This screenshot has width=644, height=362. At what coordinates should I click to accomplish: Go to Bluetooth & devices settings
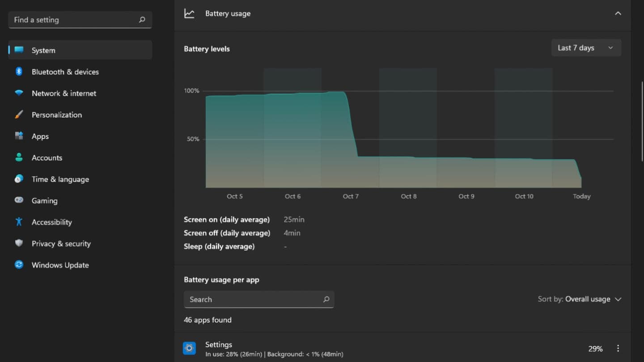[x=80, y=72]
